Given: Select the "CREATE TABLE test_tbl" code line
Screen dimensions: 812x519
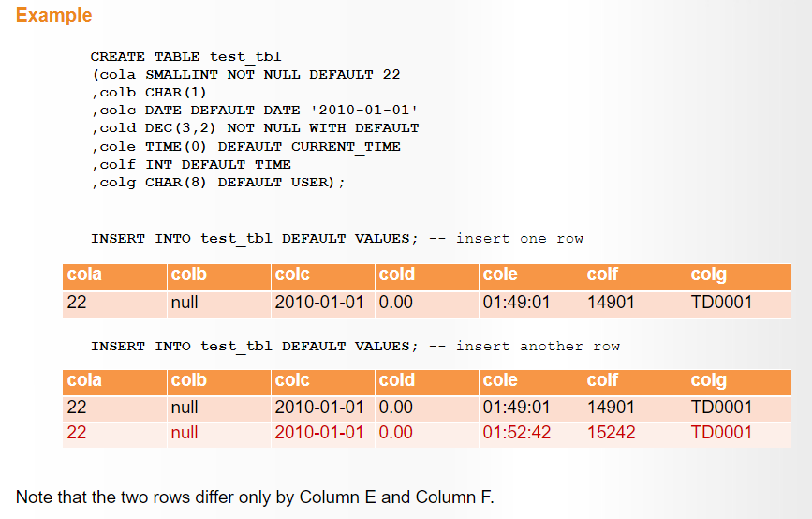Looking at the screenshot, I should [186, 56].
